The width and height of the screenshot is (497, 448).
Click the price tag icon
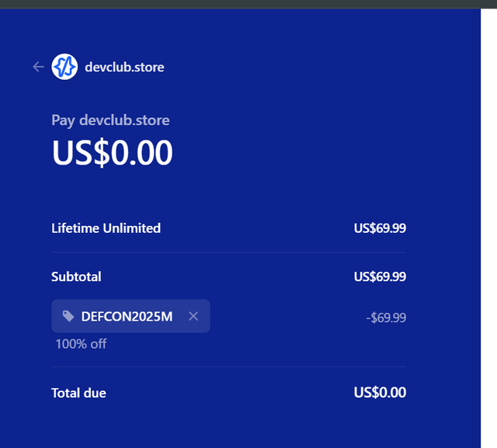tap(68, 316)
